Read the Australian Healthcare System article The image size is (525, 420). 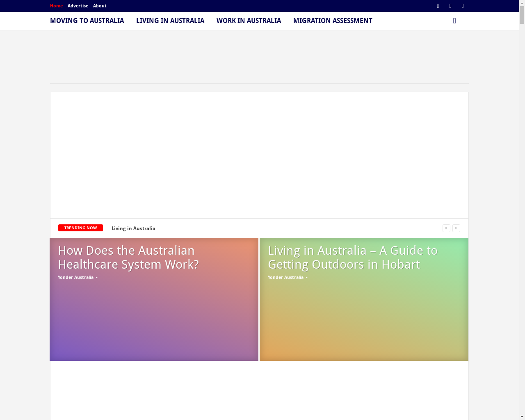(128, 258)
